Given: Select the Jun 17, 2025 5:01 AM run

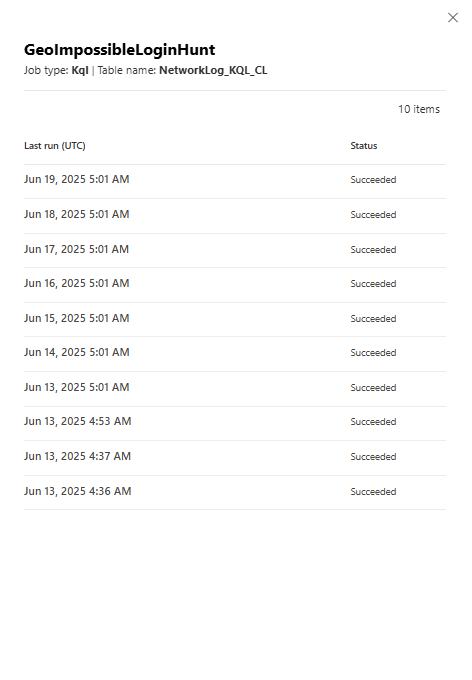Looking at the screenshot, I should click(x=235, y=251).
